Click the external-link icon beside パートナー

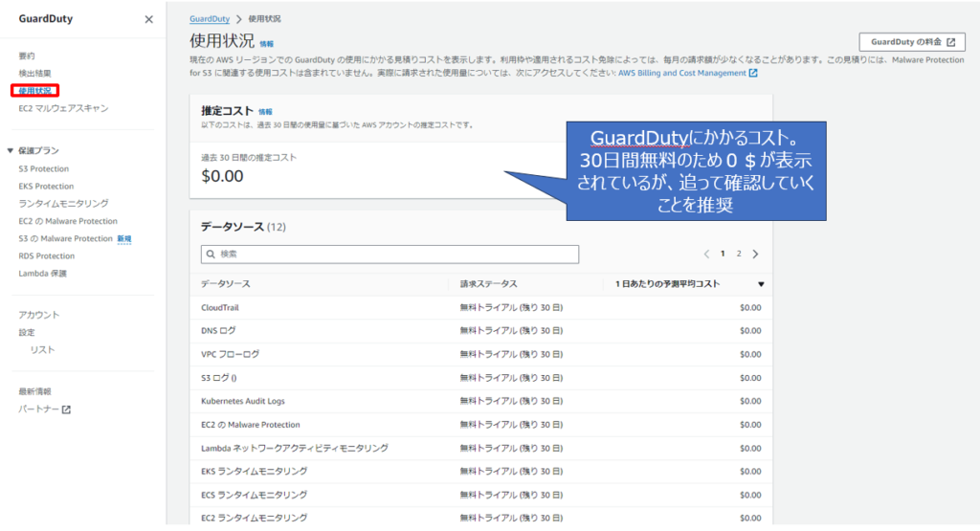point(66,409)
